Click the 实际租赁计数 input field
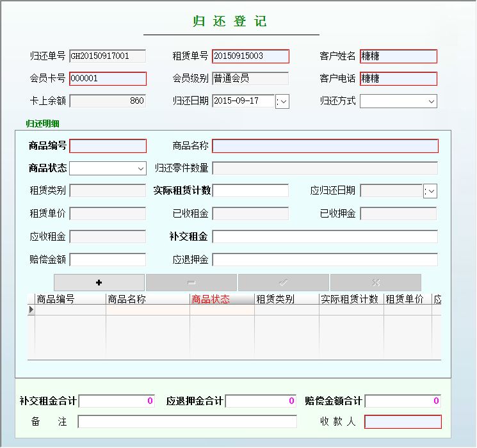Viewport: 477px width, 448px height. click(250, 191)
